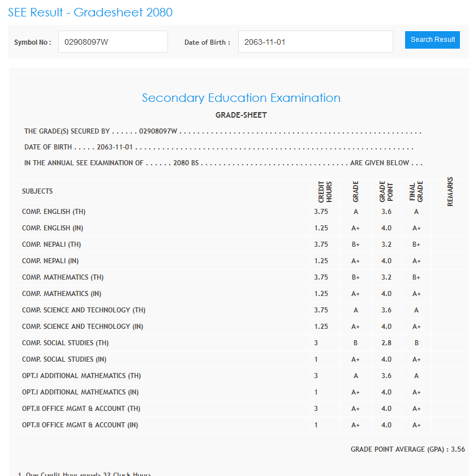
Task: Click the COMP. SOCIAL STUDIES (TH) subject row
Action: (x=65, y=343)
